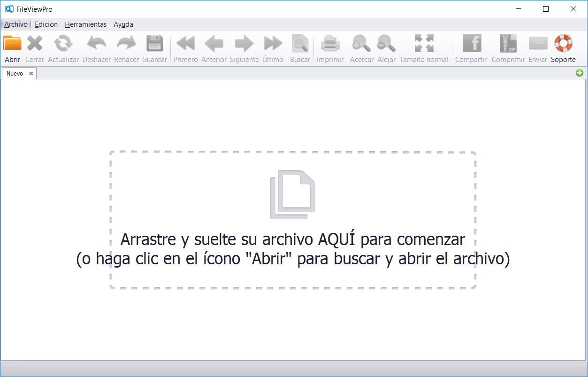Viewport: 588px width, 377px height.
Task: Save using the Guardar floppy icon
Action: [x=155, y=43]
